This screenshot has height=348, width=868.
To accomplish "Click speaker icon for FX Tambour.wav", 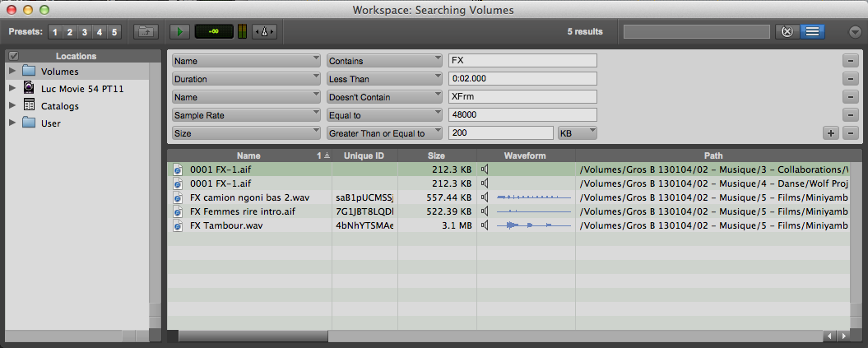I will click(x=485, y=225).
